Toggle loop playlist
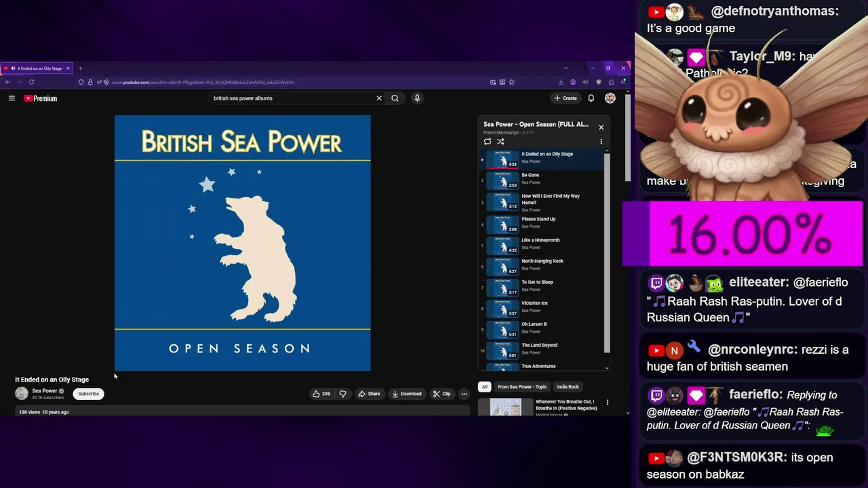868x488 pixels. pos(488,142)
